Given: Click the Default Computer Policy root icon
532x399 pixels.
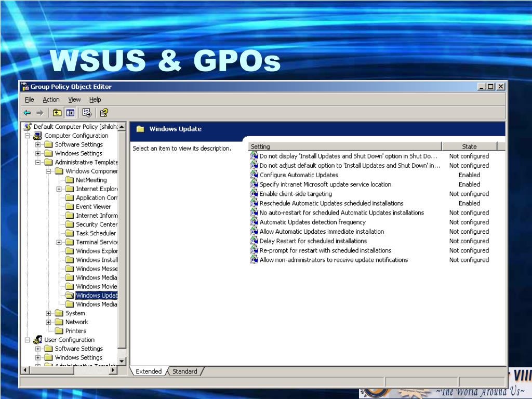Looking at the screenshot, I should (x=27, y=127).
